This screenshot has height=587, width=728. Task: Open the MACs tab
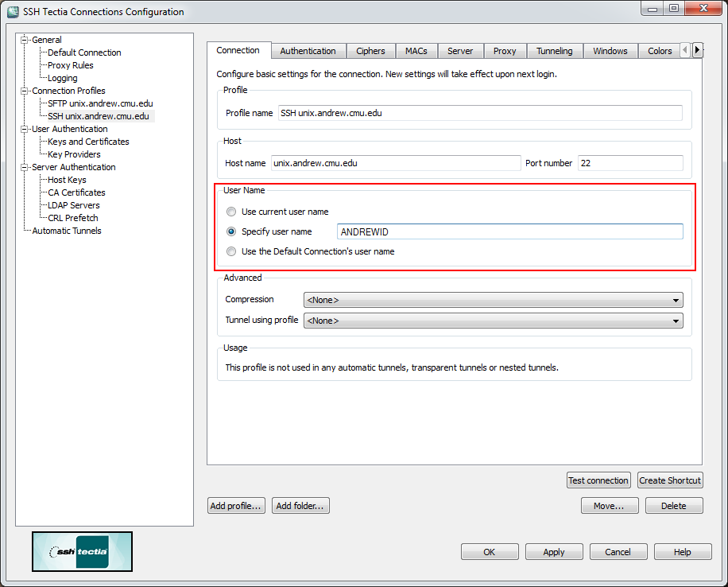(416, 51)
